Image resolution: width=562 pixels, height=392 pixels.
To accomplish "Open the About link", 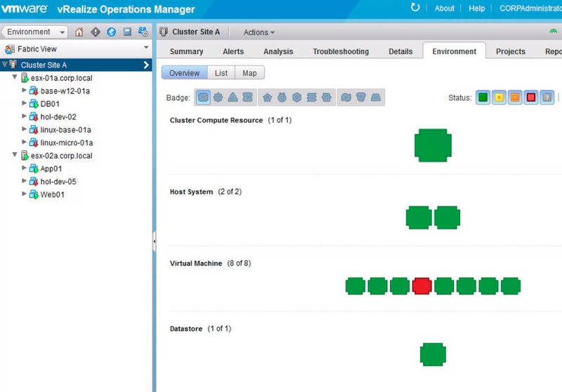I will click(x=445, y=8).
